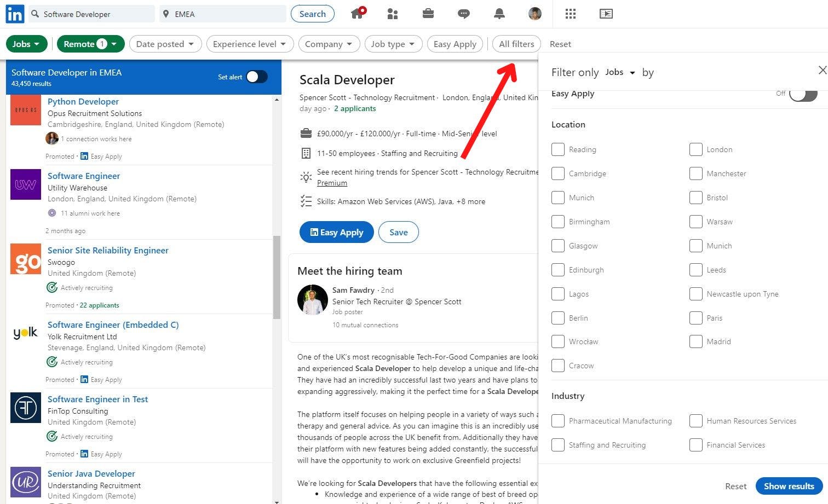The width and height of the screenshot is (828, 504).
Task: Click the Search button
Action: (x=313, y=14)
